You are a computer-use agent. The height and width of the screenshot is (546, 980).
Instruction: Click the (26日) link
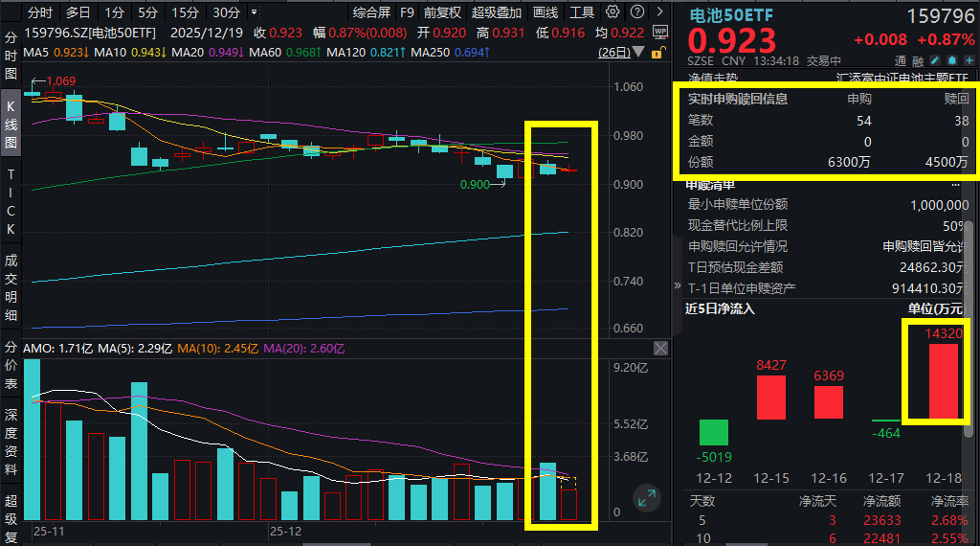point(613,53)
